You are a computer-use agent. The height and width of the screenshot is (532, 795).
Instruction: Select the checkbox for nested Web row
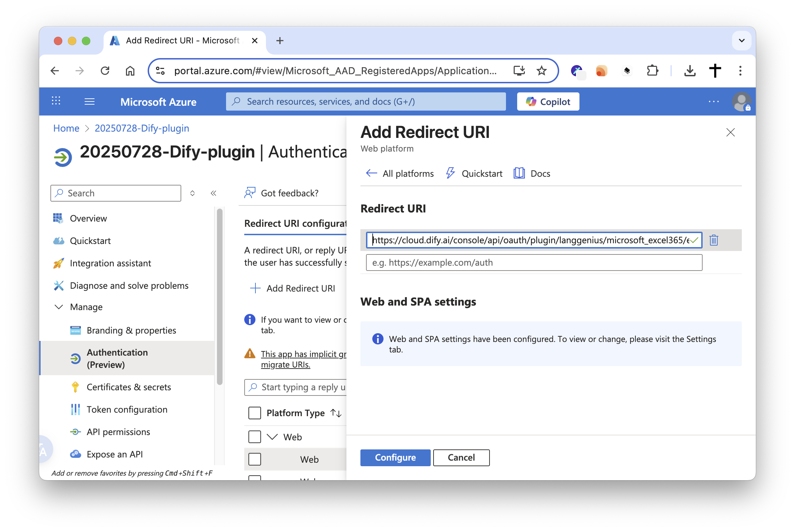click(255, 459)
